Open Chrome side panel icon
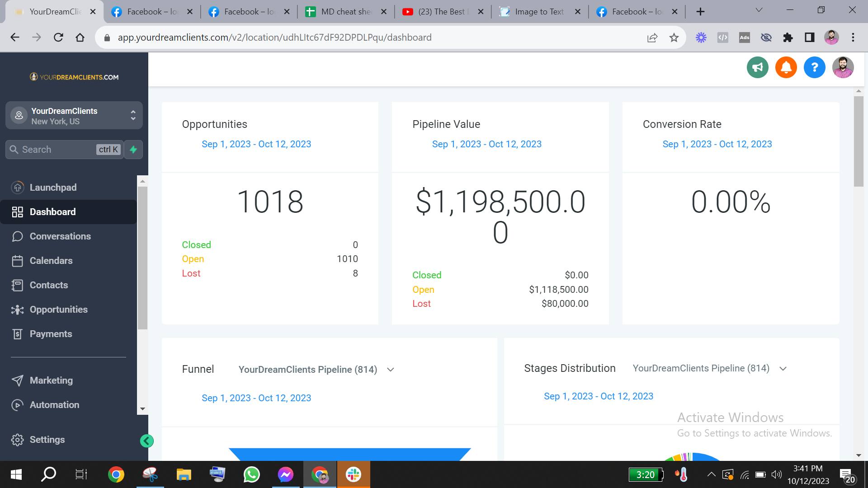Viewport: 868px width, 488px height. tap(810, 38)
